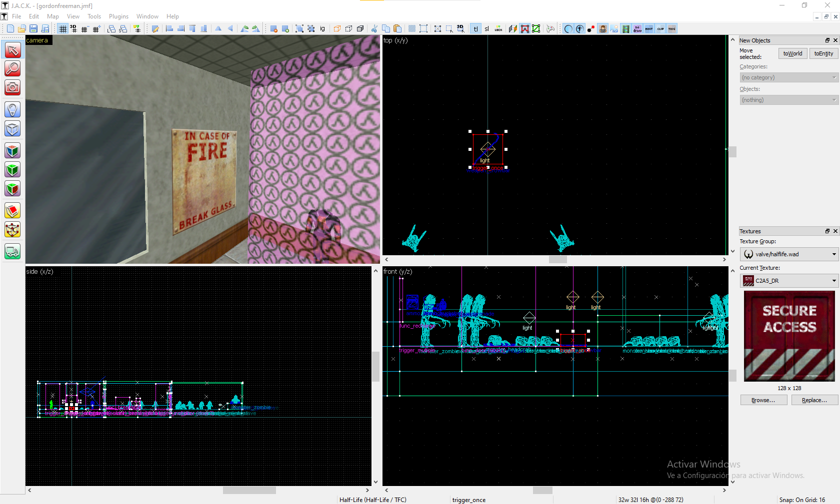Choose the Path tool
This screenshot has height=504, width=840.
(12, 251)
